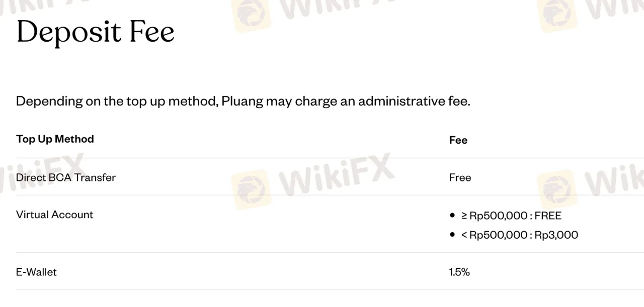Image resolution: width=644 pixels, height=307 pixels.
Task: Click the word Pluang in the description
Action: (x=242, y=101)
